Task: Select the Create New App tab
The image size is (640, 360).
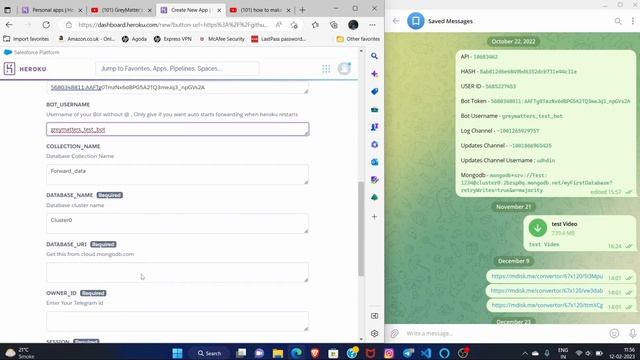Action: (x=191, y=10)
